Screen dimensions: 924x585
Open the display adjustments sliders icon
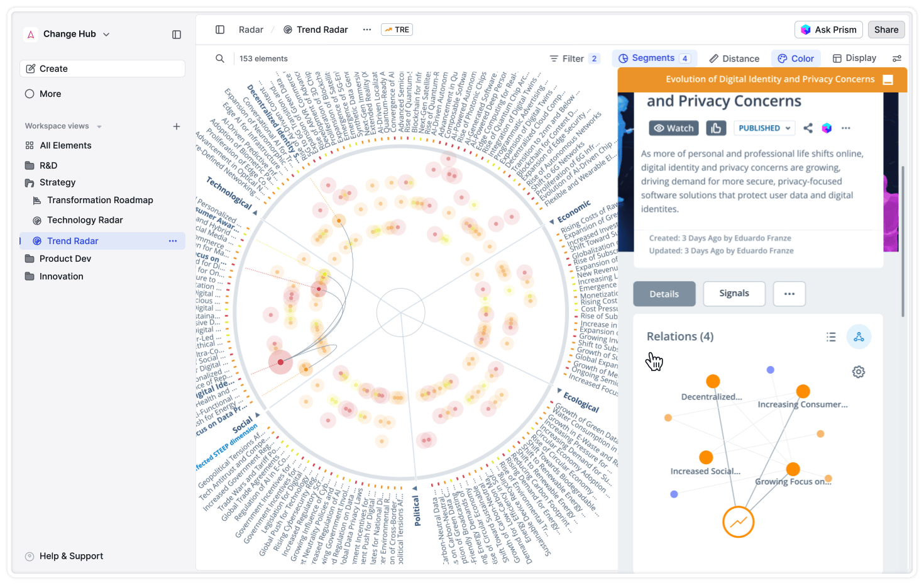tap(896, 58)
